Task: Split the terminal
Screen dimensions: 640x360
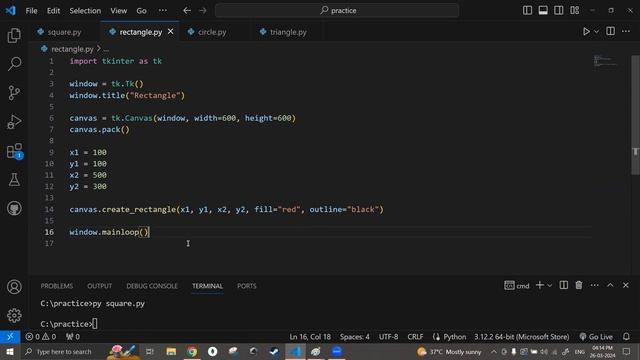Action: click(x=564, y=285)
